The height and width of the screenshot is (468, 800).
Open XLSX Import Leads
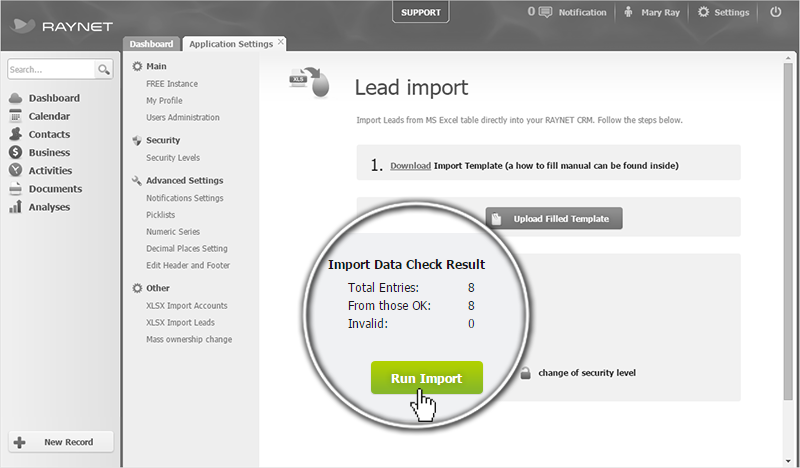tap(180, 323)
